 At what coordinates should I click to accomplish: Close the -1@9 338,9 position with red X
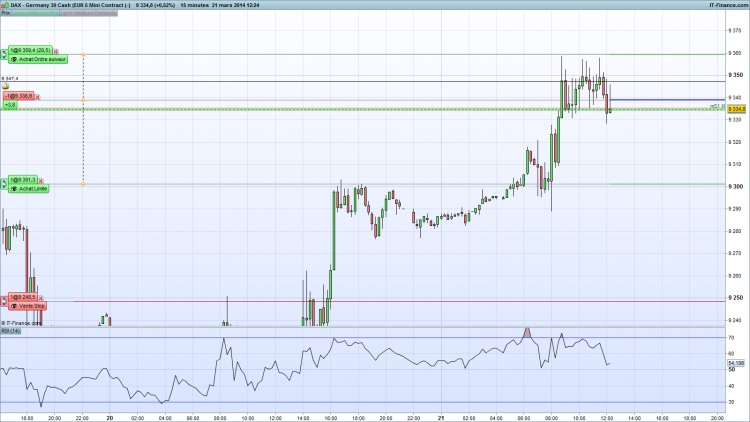coord(37,97)
